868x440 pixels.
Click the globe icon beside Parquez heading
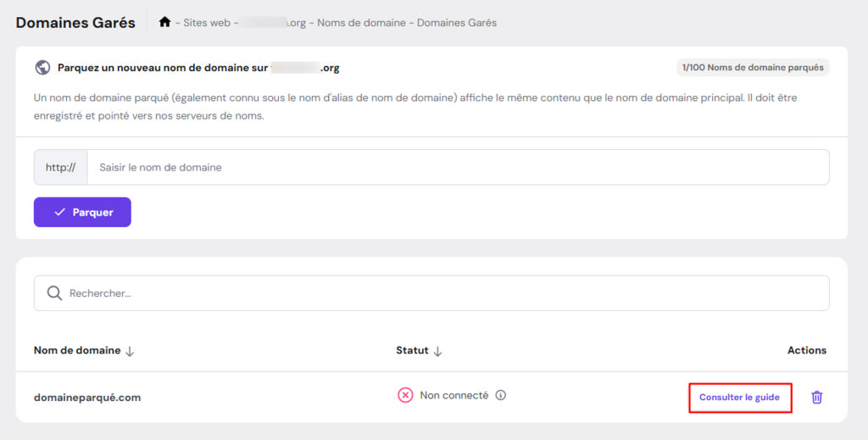click(42, 68)
